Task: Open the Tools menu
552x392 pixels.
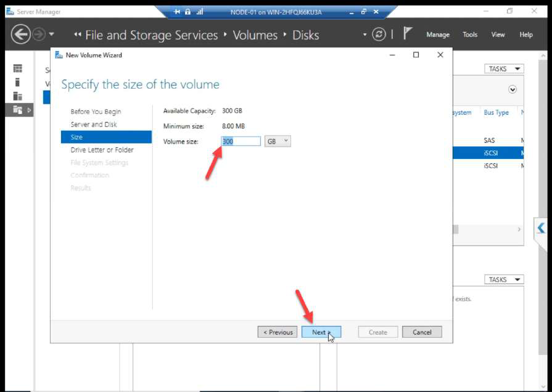Action: [x=469, y=35]
